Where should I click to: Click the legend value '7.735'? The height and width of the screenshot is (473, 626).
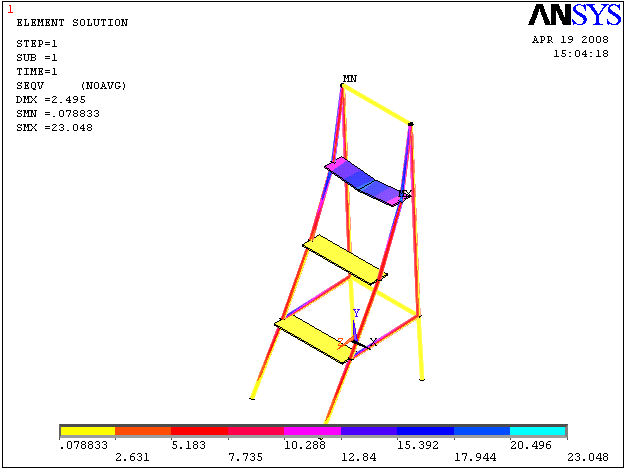click(245, 457)
